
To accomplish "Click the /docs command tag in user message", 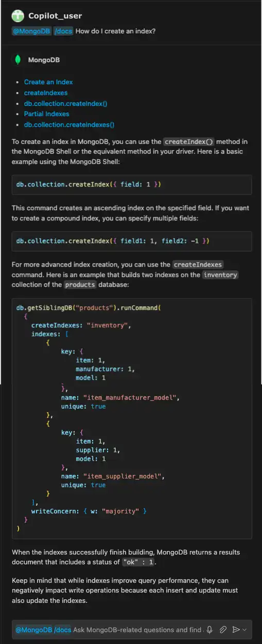I will (x=63, y=31).
